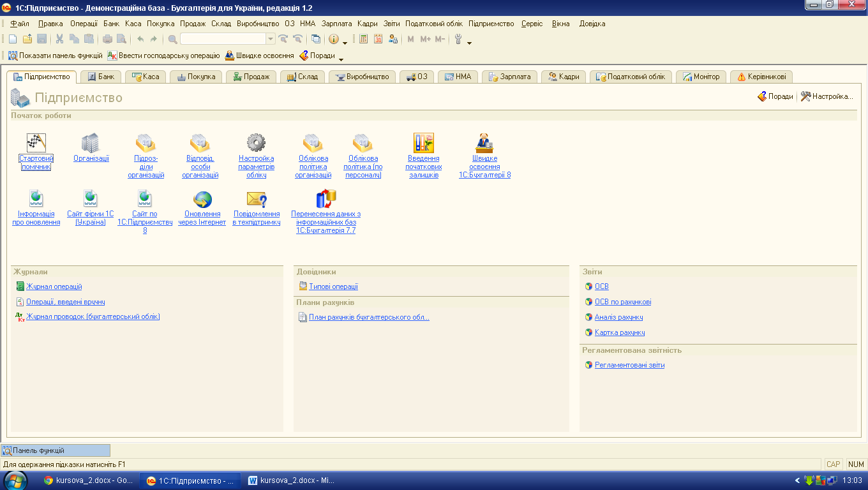
Task: Open the Підрозділи організацій folder icon
Action: tap(146, 143)
